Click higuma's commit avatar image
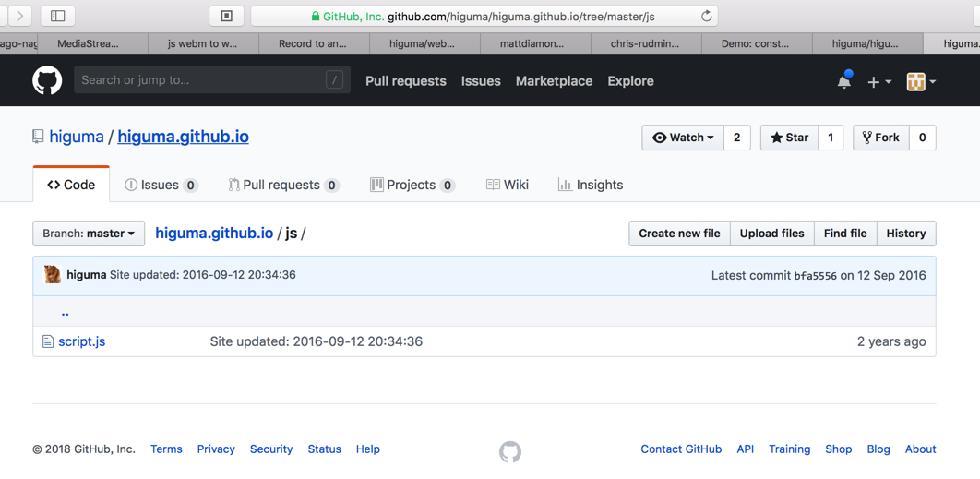The image size is (980, 479). point(53,275)
